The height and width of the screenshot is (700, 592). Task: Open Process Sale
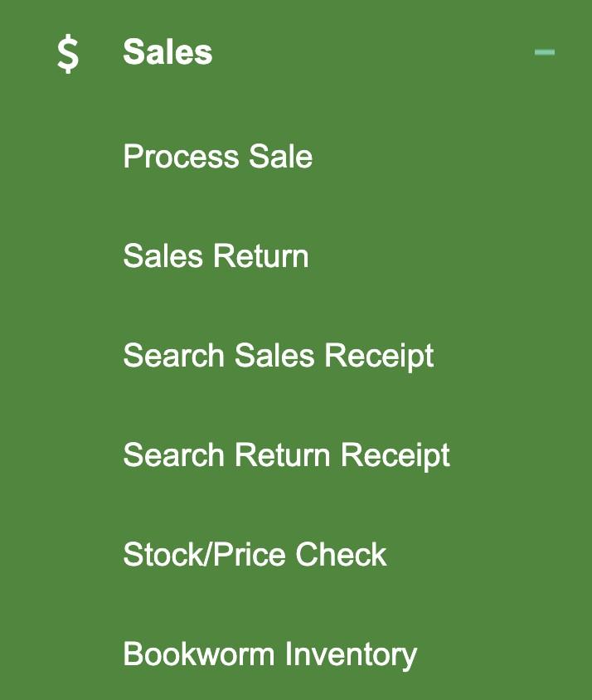[217, 156]
